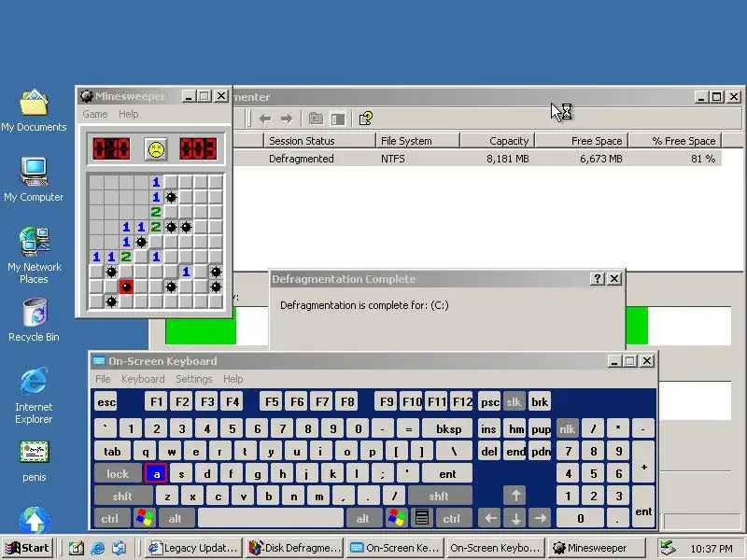This screenshot has width=747, height=560.
Task: Click the psc print screen key
Action: coord(489,402)
